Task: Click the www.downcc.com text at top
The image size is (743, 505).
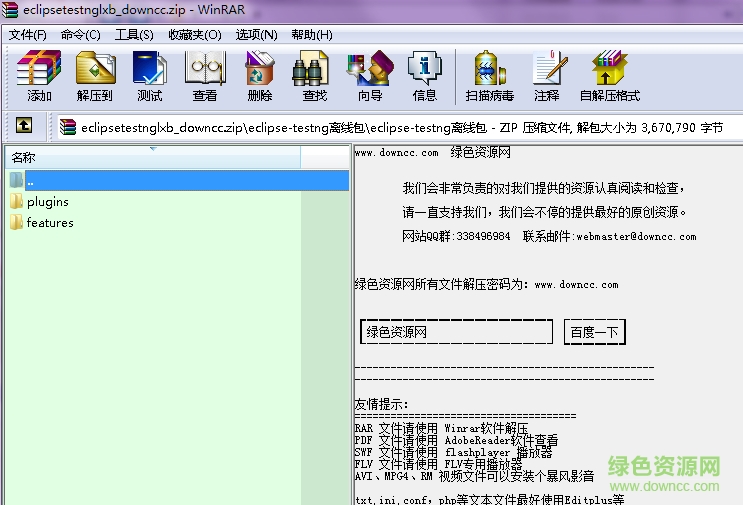Action: click(x=397, y=153)
